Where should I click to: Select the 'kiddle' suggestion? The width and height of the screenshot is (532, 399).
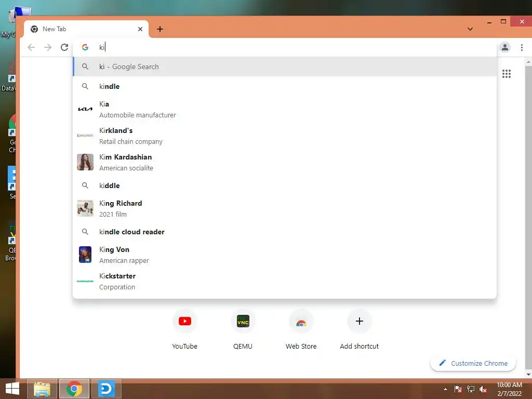[285, 185]
